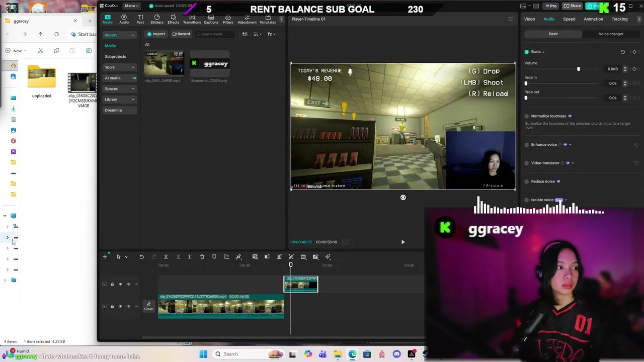Image resolution: width=644 pixels, height=362 pixels.
Task: Enable Isolate voice checkbox
Action: [527, 200]
